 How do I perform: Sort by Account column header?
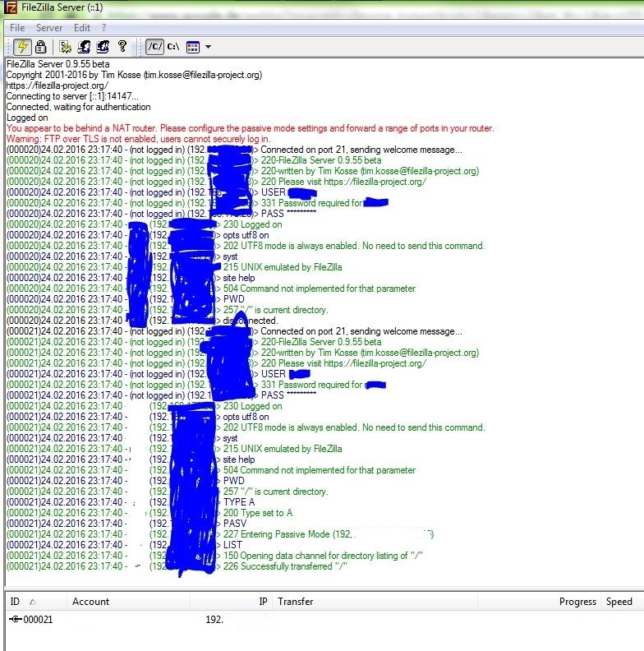pyautogui.click(x=128, y=601)
